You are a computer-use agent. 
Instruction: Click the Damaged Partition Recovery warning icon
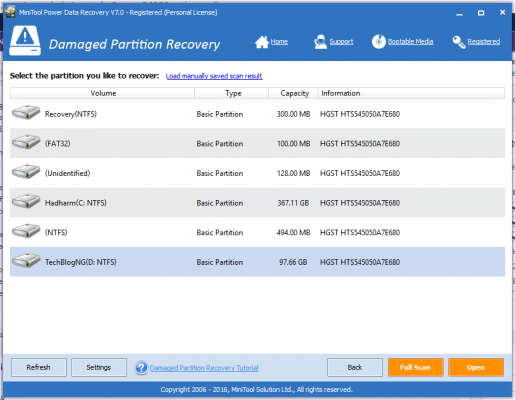click(25, 40)
